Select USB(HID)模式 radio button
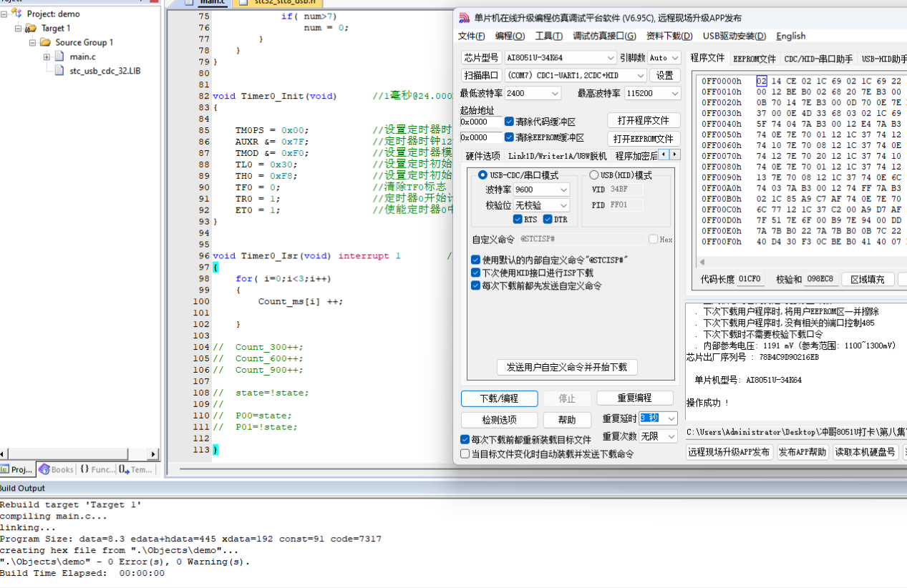Screen dimensions: 907x588 point(593,175)
